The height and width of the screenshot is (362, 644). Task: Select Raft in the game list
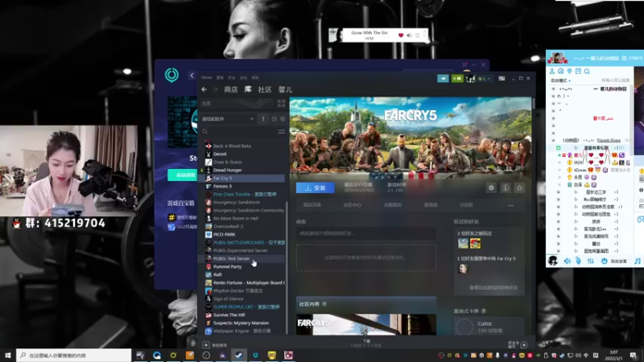coord(243,274)
